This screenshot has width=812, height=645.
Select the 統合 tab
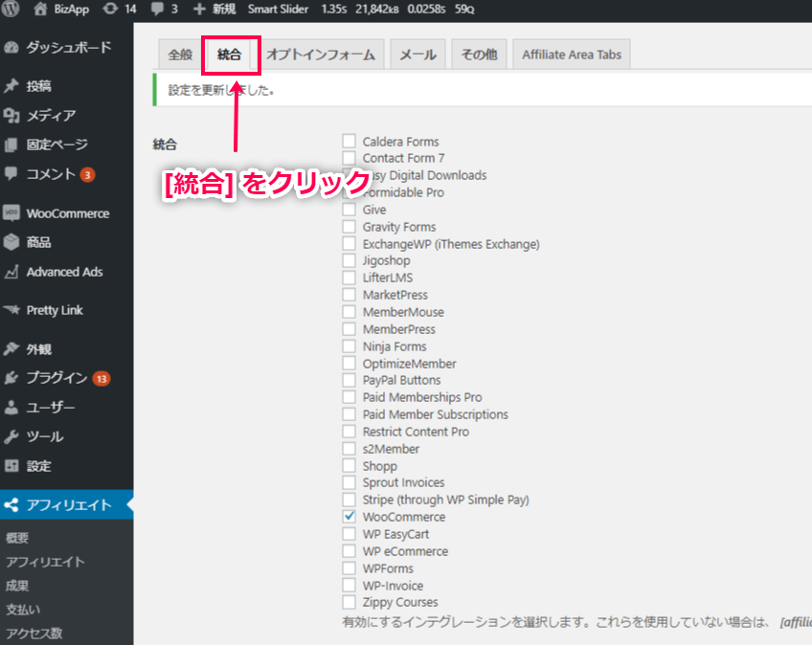point(229,55)
